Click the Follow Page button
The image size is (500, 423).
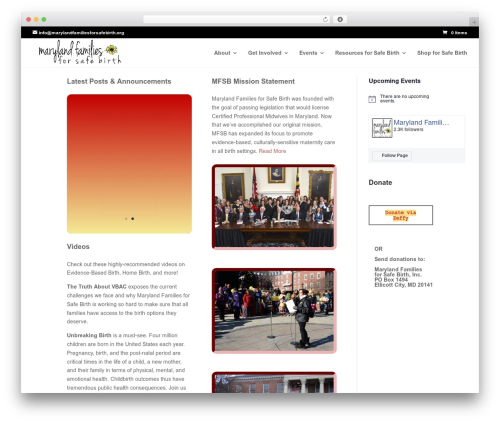(392, 155)
